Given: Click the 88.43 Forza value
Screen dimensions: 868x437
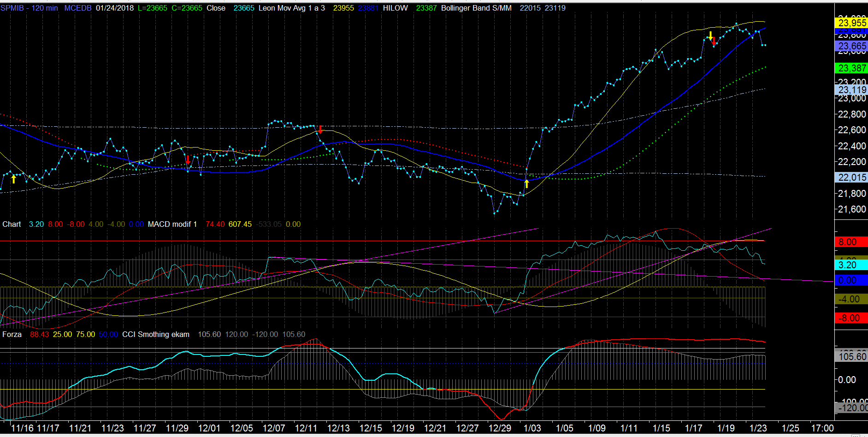Looking at the screenshot, I should point(39,334).
